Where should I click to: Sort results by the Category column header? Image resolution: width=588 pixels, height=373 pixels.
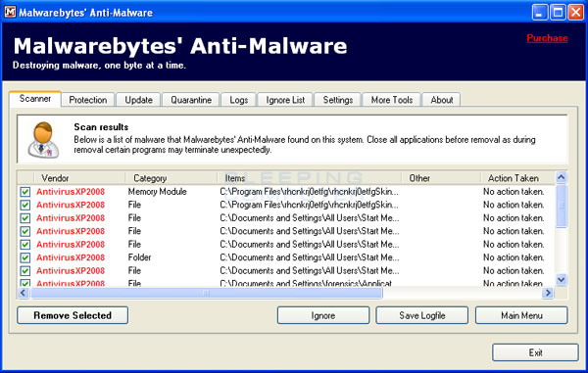click(x=171, y=178)
